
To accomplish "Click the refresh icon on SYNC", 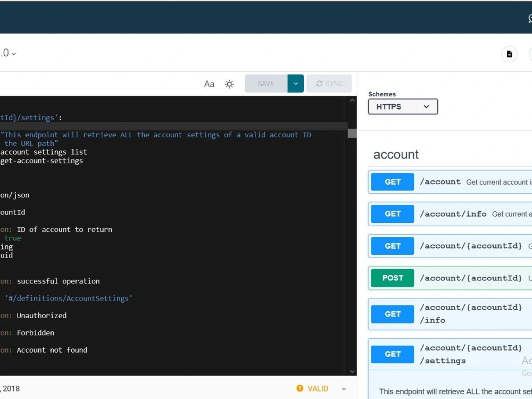I will (x=320, y=83).
